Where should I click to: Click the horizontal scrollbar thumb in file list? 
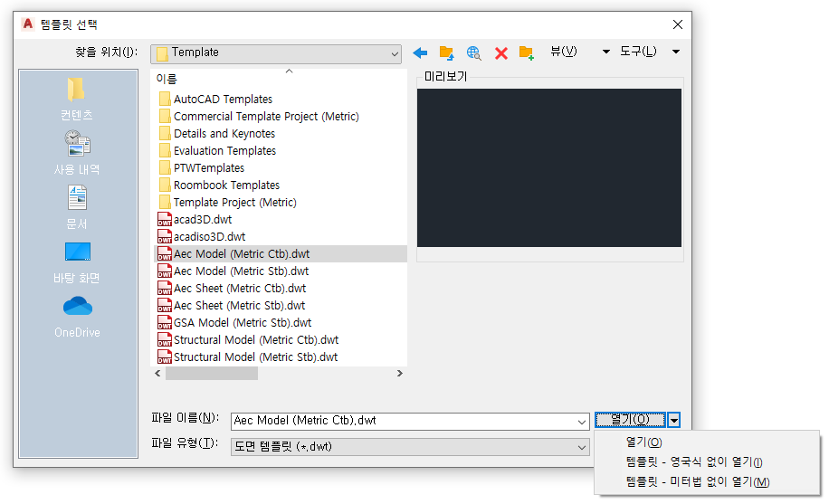(x=212, y=374)
